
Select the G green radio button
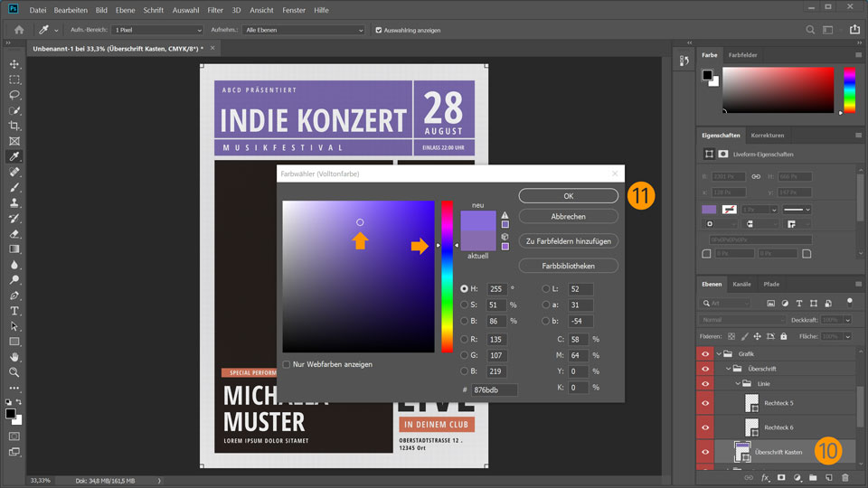[464, 355]
